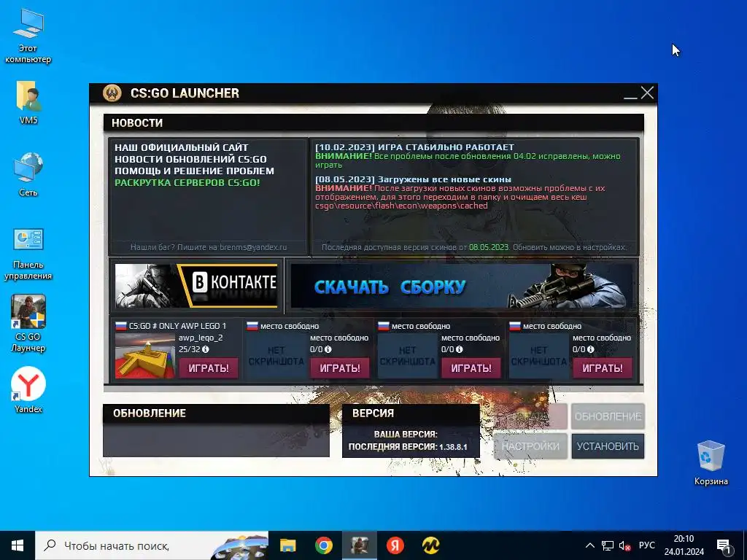Viewport: 747px width, 560px height.
Task: Open the 'Этот компьютер' desktop icon
Action: 28,36
